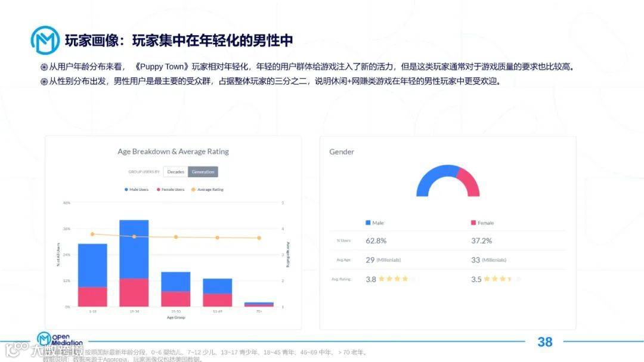Click the pink Female legend square
The image size is (644, 362).
pyautogui.click(x=473, y=223)
